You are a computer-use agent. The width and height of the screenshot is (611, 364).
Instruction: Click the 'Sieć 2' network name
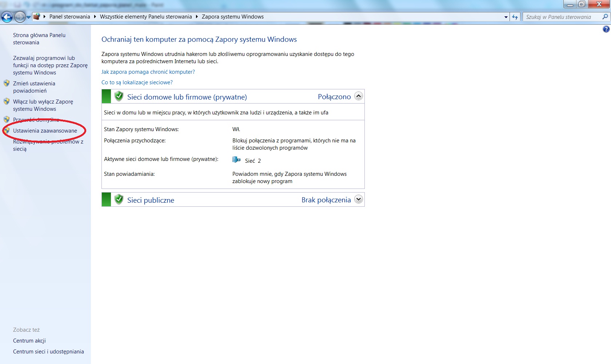[x=253, y=161]
